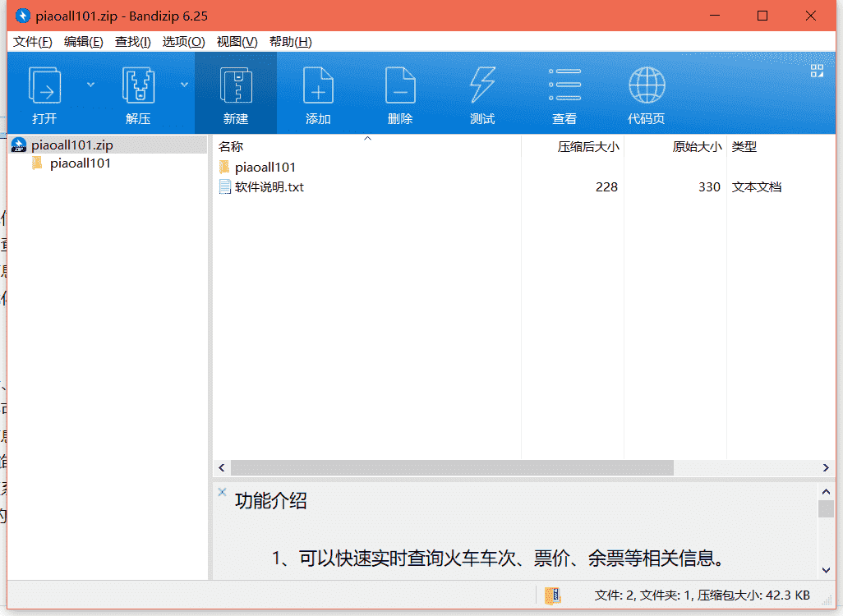Expand the Open button dropdown arrow
The image size is (843, 616).
(91, 85)
